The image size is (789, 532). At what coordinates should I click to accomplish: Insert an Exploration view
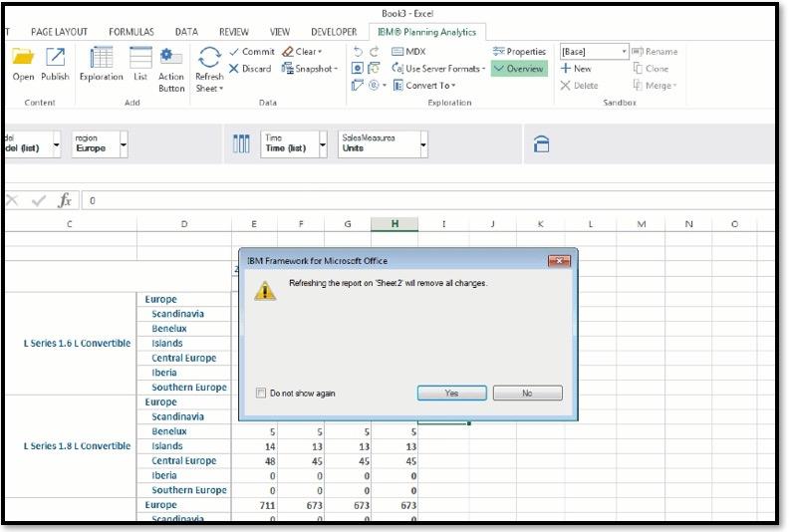(102, 64)
